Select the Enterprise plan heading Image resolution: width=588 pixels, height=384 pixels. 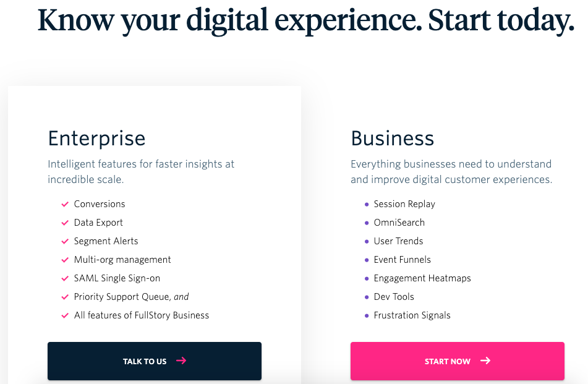tap(96, 139)
